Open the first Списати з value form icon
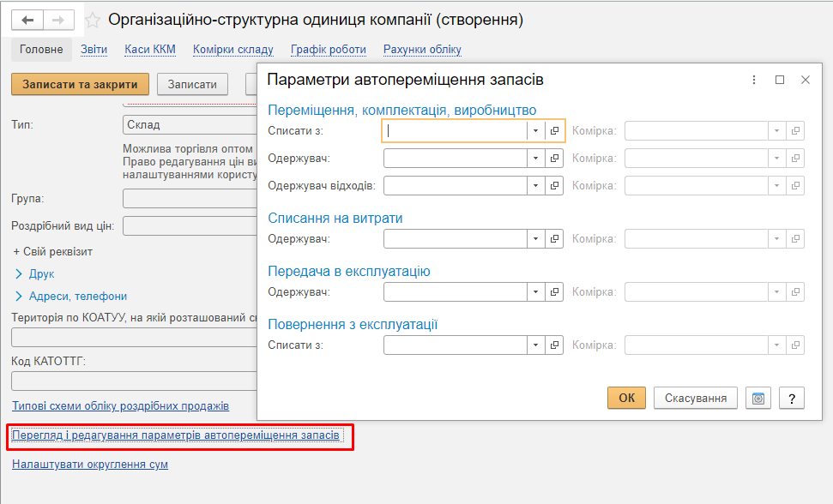Image resolution: width=833 pixels, height=504 pixels. [x=554, y=130]
